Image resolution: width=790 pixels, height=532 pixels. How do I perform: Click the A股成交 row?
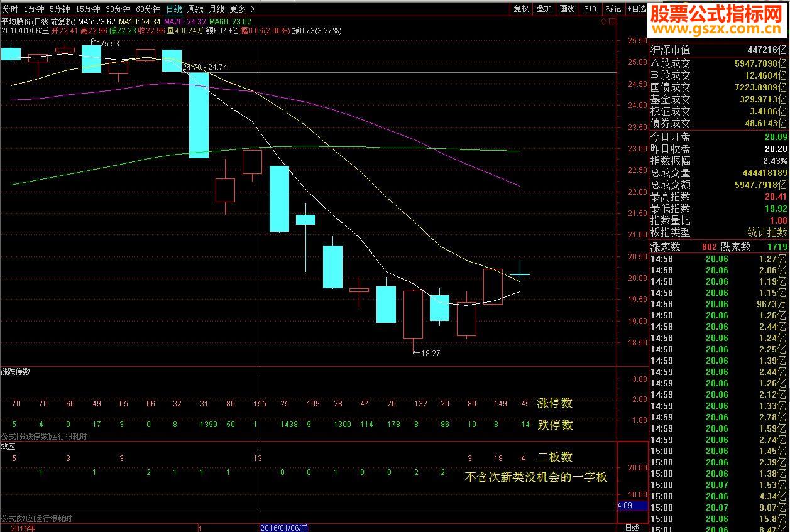click(x=719, y=63)
